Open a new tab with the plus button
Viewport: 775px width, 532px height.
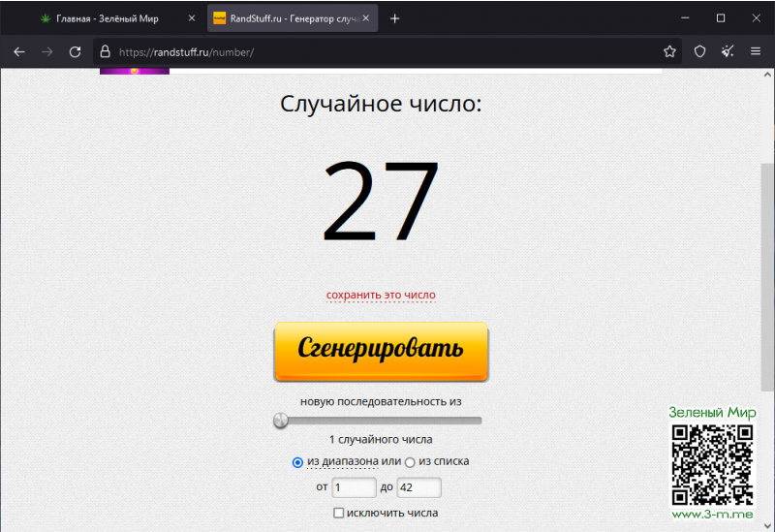[x=394, y=18]
